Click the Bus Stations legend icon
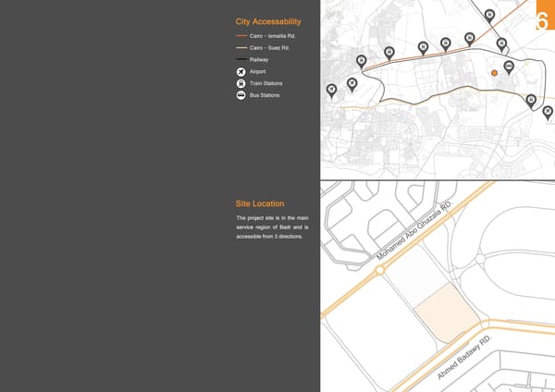Viewport: 555px width, 392px height. pyautogui.click(x=240, y=95)
